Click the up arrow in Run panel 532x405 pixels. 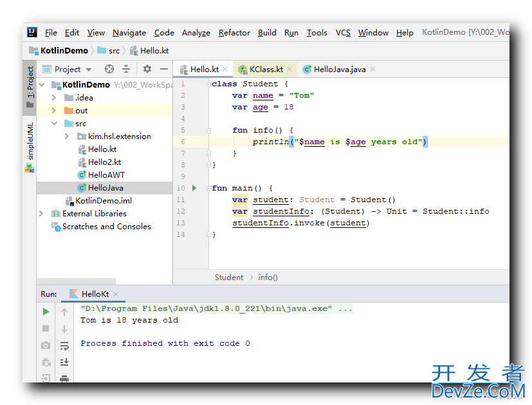pos(64,312)
